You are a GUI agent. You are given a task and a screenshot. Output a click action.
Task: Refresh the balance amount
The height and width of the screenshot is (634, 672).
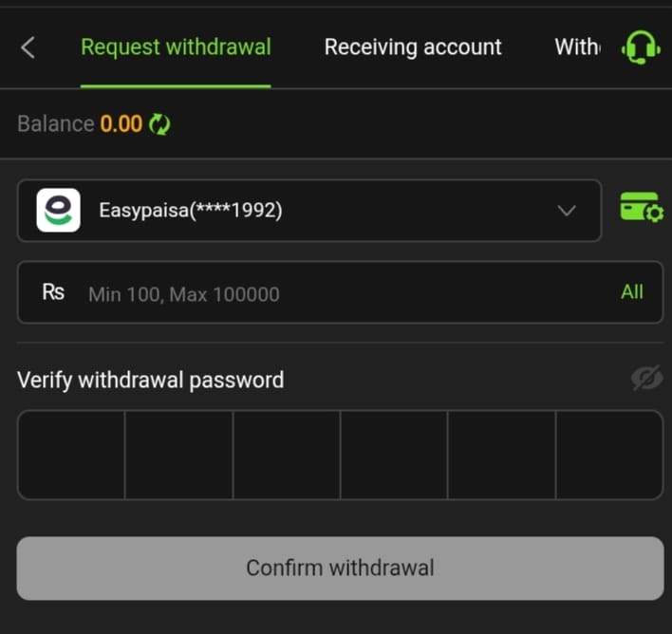[159, 124]
